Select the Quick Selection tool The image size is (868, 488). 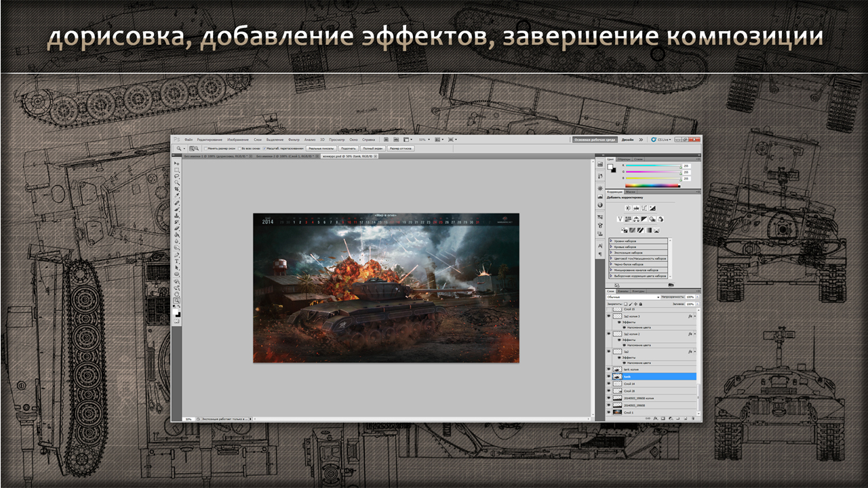[177, 182]
